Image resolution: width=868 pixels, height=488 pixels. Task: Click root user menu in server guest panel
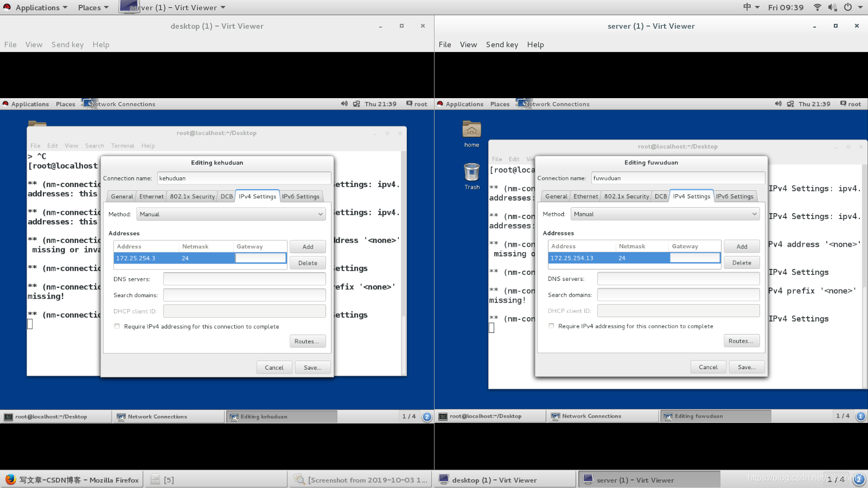click(x=850, y=104)
